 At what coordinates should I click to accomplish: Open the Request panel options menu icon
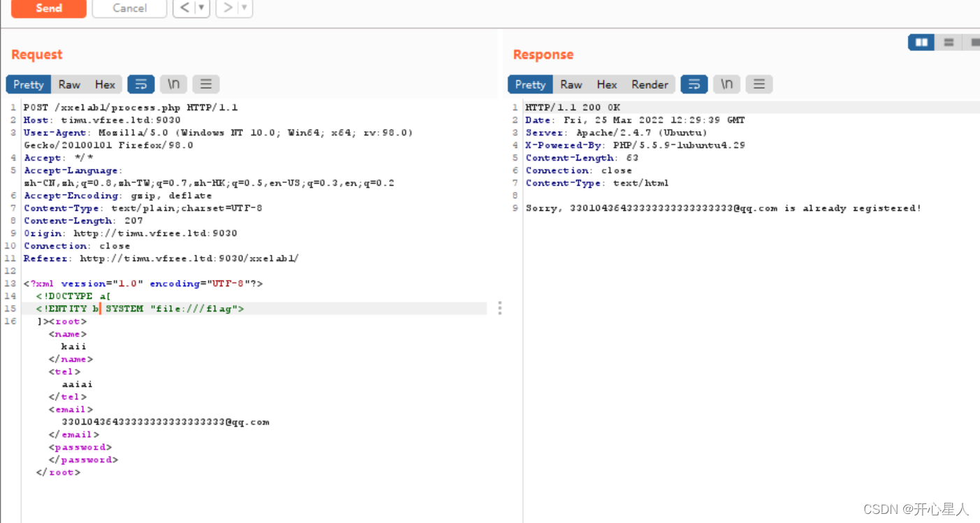coord(206,84)
